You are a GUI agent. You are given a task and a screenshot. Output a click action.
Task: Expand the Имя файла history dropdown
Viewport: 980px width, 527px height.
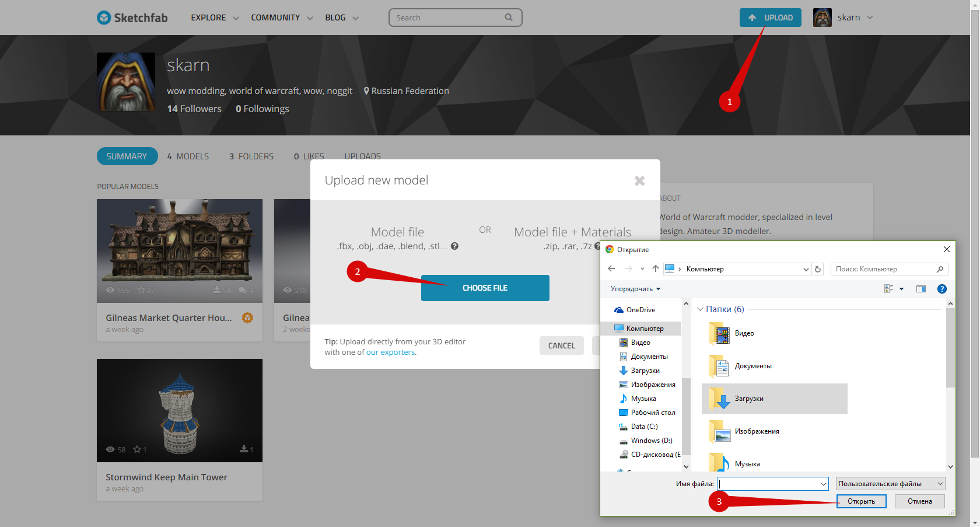coord(824,484)
